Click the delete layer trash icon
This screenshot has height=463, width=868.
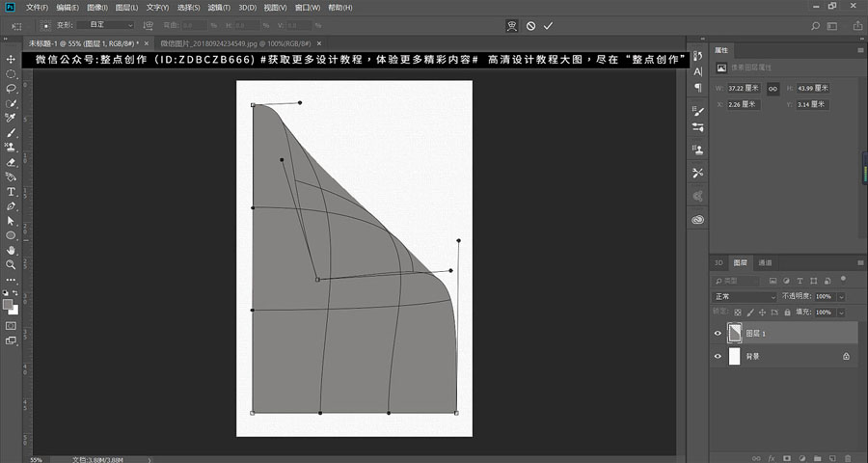pyautogui.click(x=850, y=457)
